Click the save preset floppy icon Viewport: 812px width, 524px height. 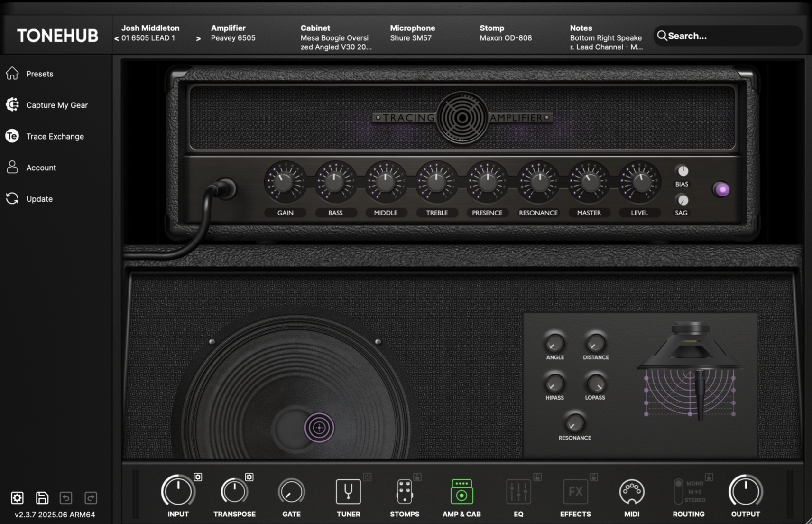point(42,497)
